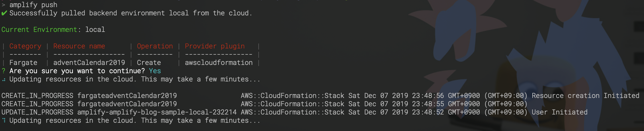The height and width of the screenshot is (131, 644).
Task: Click the Fargate category cell
Action: coord(23,63)
